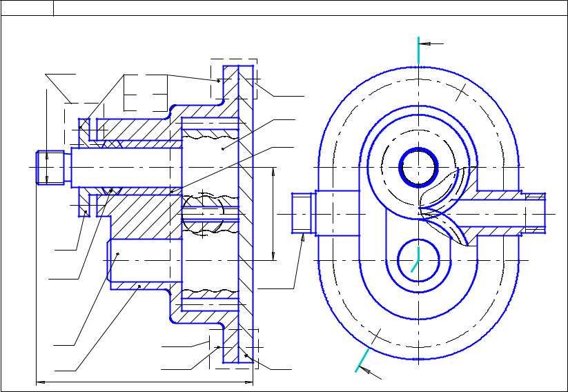568x392 pixels.
Task: Select the horizontal overall-length dimension line at the bottom
Action: 144,382
